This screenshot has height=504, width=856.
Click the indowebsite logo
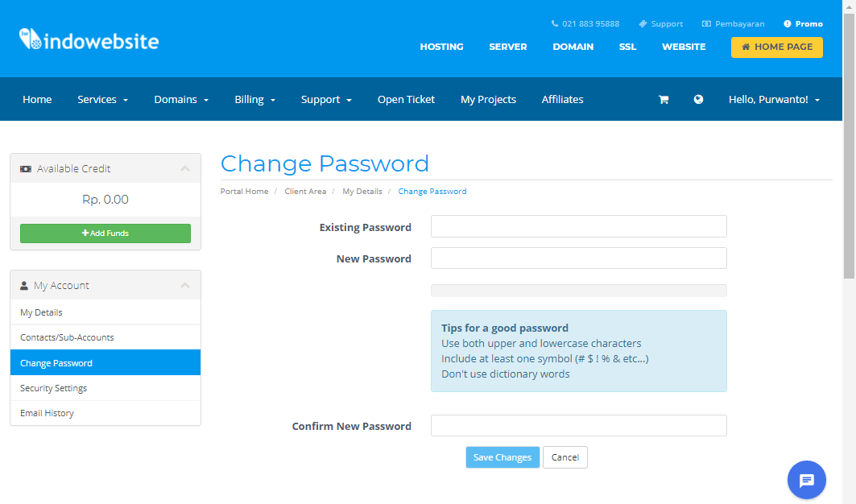pyautogui.click(x=89, y=40)
